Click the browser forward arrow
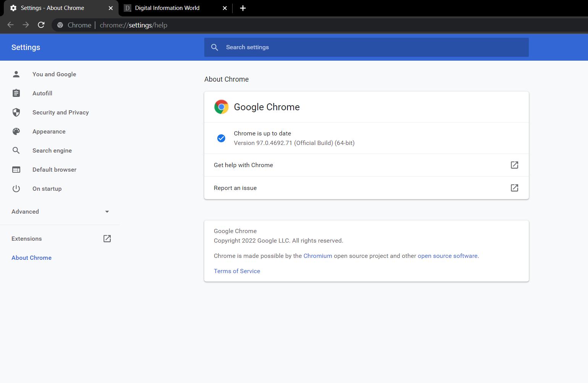Screen dimensions: 588x383 click(26, 25)
